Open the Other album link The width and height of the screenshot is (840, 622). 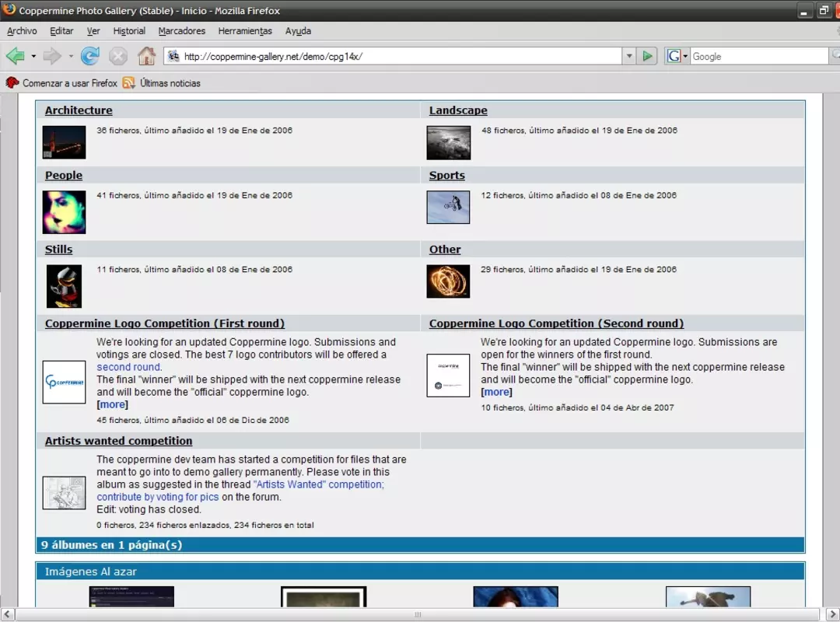445,249
